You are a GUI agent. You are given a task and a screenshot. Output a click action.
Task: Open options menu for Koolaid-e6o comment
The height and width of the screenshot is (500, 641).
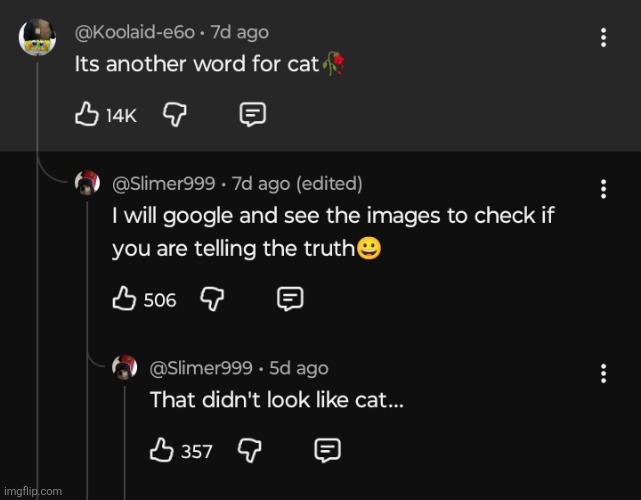[x=603, y=38]
